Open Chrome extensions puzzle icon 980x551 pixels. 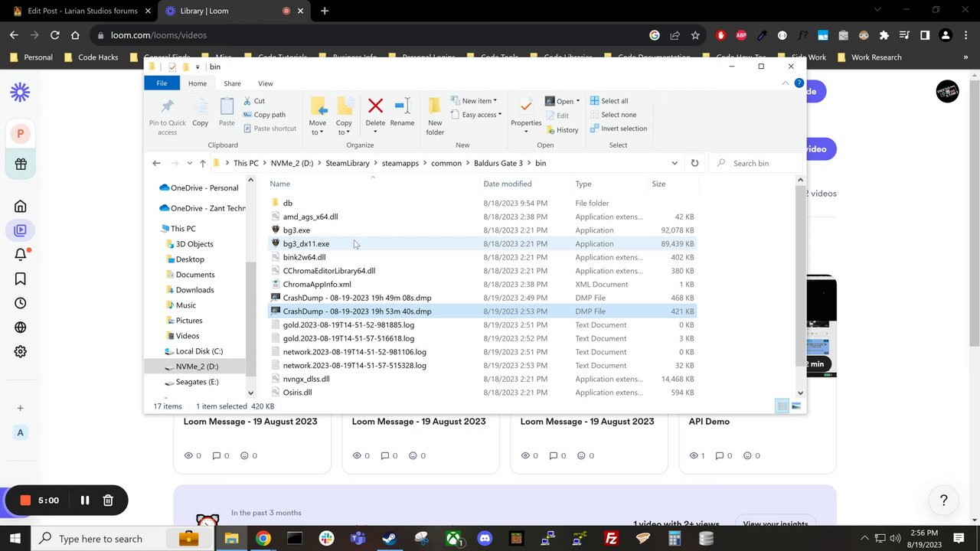point(884,35)
